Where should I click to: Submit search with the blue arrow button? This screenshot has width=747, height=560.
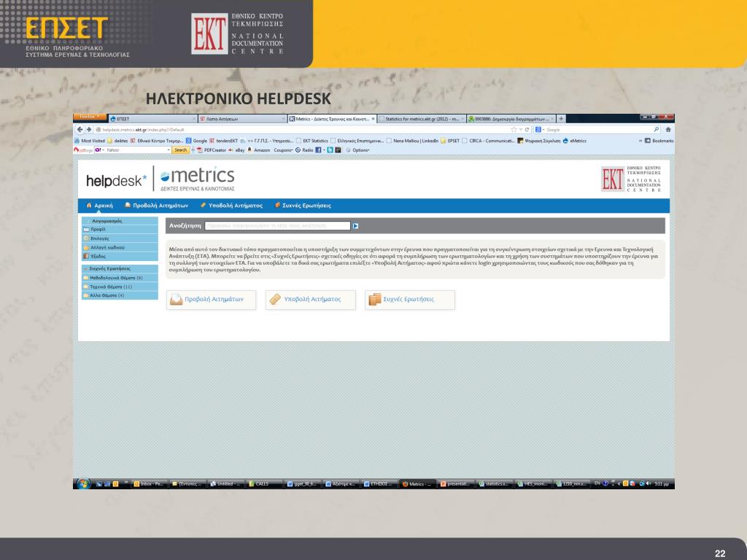[355, 226]
